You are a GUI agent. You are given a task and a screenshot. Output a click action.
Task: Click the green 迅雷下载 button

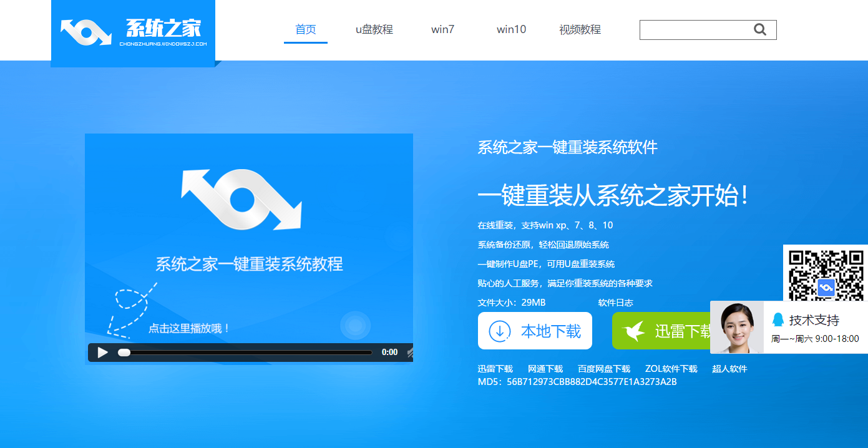(661, 331)
